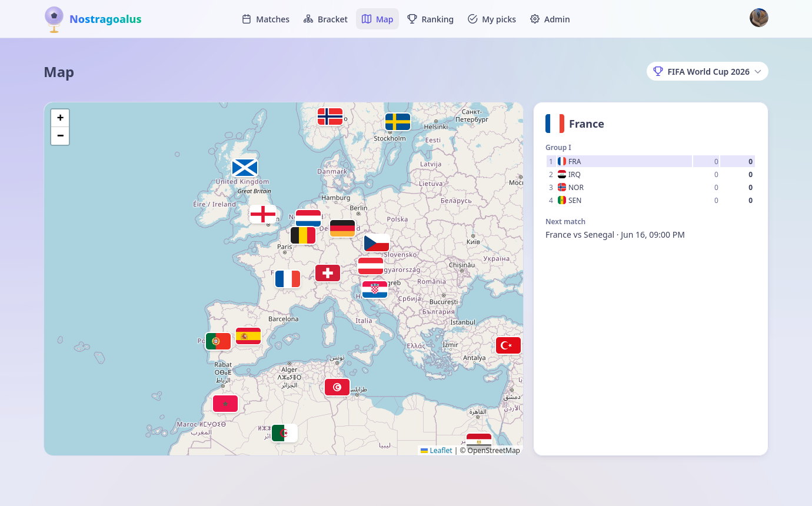Open the Leaflet attribution link
This screenshot has height=506, width=812.
click(x=437, y=450)
